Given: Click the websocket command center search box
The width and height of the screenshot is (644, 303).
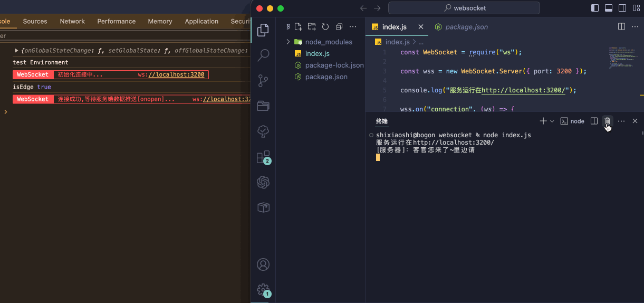Looking at the screenshot, I should [x=464, y=8].
